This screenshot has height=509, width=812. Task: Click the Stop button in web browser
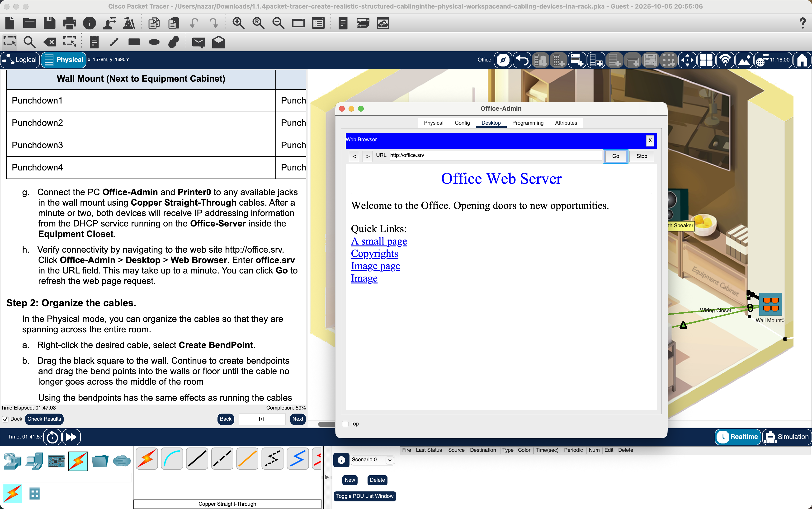642,156
